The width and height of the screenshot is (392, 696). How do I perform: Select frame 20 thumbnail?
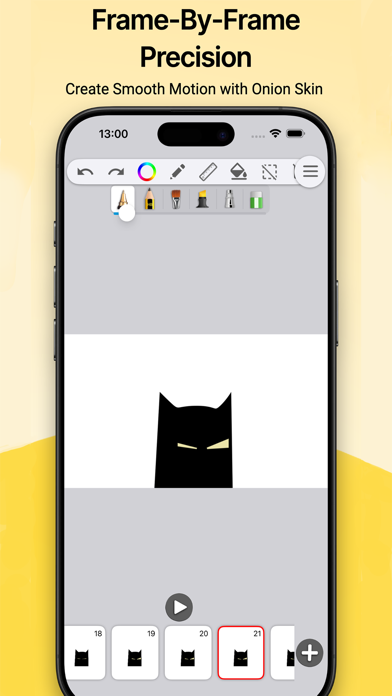click(188, 653)
